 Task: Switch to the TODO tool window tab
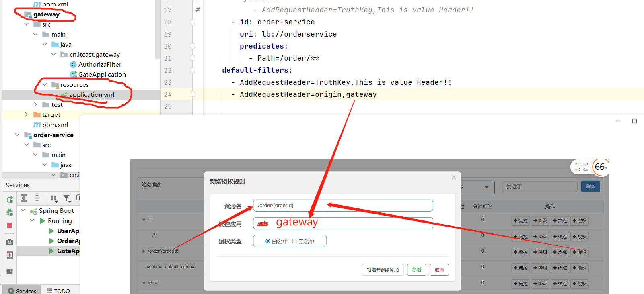click(x=58, y=290)
